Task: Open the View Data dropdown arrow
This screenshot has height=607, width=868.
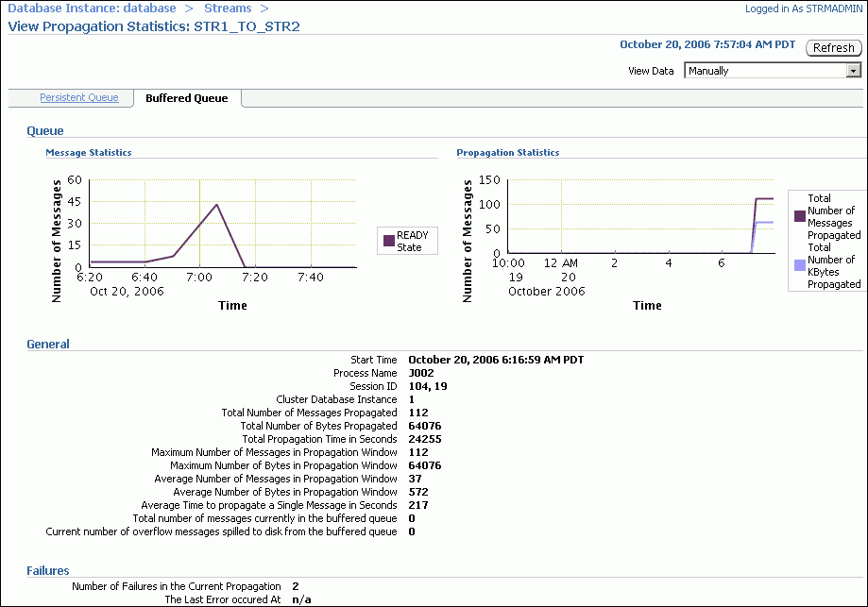Action: (854, 69)
